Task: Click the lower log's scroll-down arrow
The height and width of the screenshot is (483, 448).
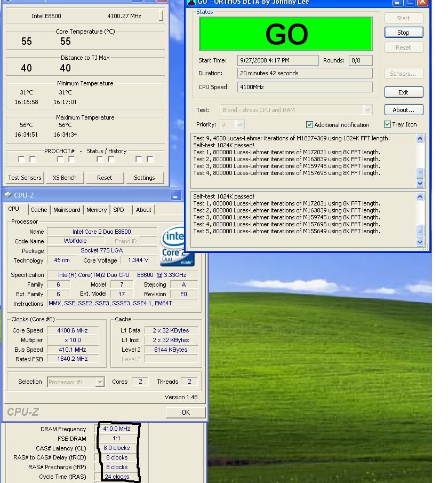Action: pos(420,242)
